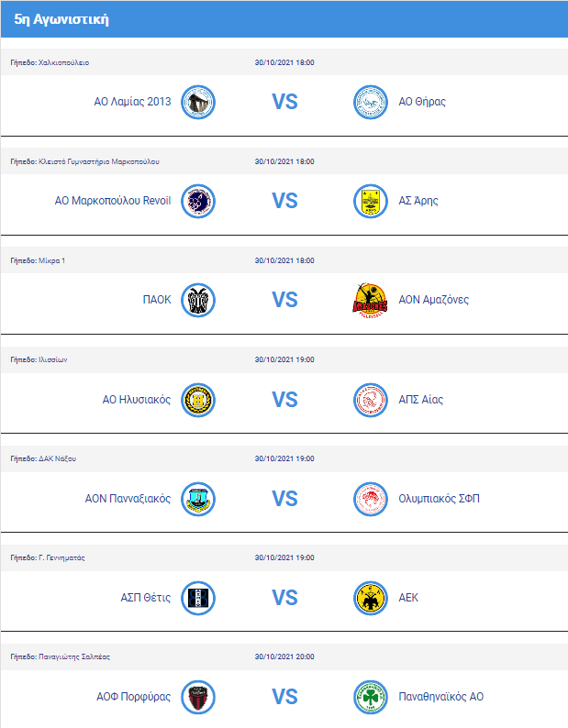Select the ΑΣΠ Θέτις team logo
This screenshot has width=568, height=728.
point(198,598)
